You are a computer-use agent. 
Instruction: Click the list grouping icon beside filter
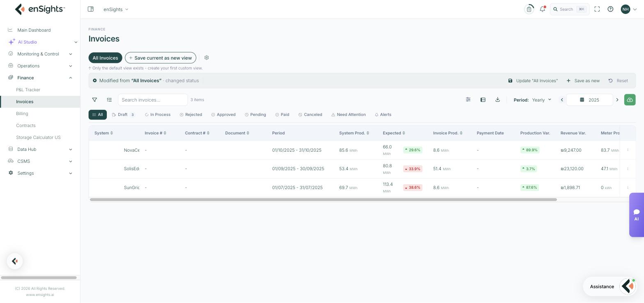(x=109, y=100)
